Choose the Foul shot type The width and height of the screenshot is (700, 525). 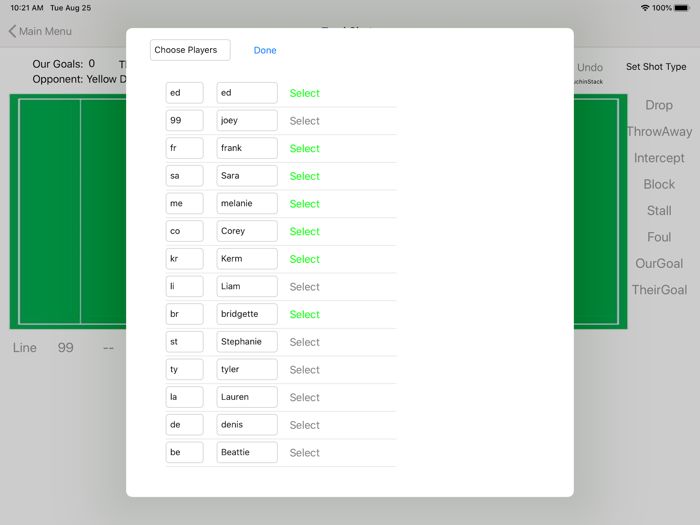[x=659, y=237]
